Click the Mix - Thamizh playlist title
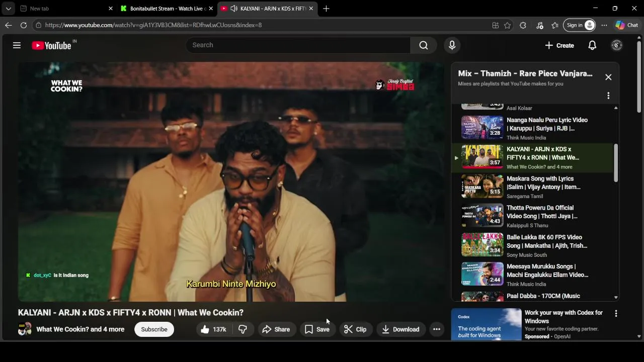644x362 pixels. [x=525, y=73]
